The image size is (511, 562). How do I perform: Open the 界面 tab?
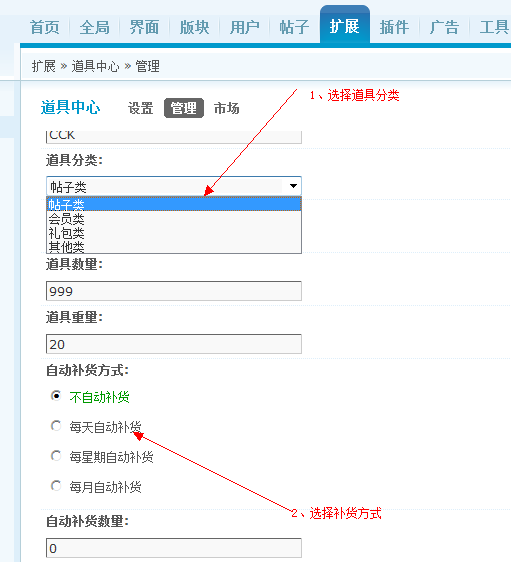[144, 27]
